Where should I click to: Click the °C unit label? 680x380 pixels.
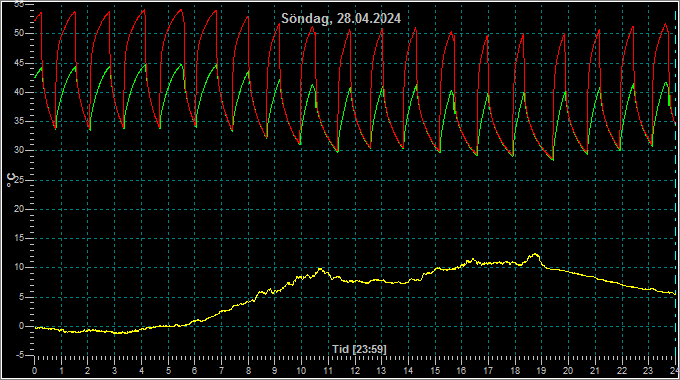pyautogui.click(x=11, y=180)
